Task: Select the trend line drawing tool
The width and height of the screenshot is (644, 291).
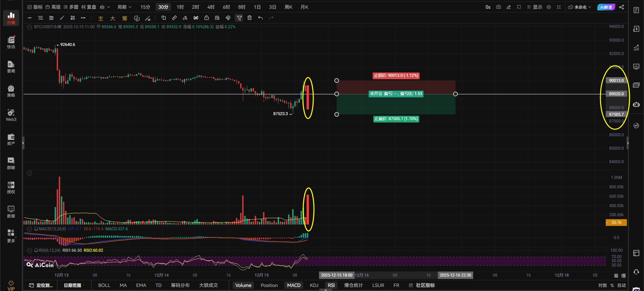Action: (x=62, y=18)
